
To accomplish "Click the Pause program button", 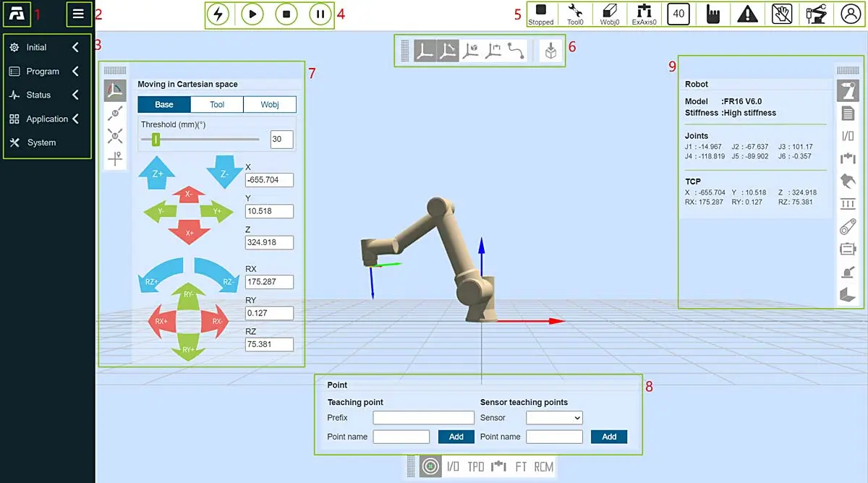I will point(320,14).
